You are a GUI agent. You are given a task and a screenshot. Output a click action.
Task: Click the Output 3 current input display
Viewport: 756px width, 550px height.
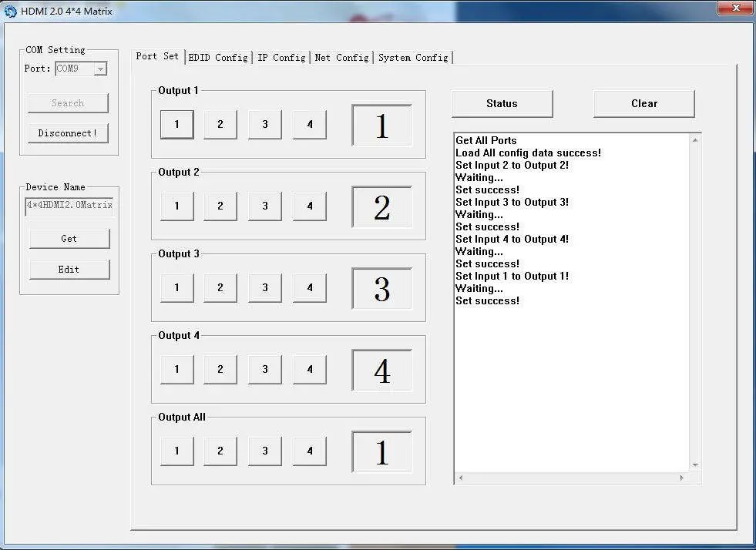point(382,289)
